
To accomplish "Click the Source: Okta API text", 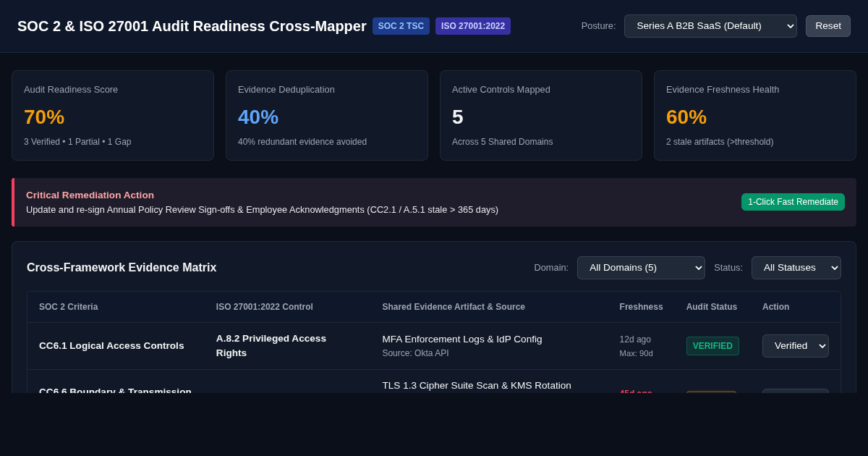I will (416, 353).
